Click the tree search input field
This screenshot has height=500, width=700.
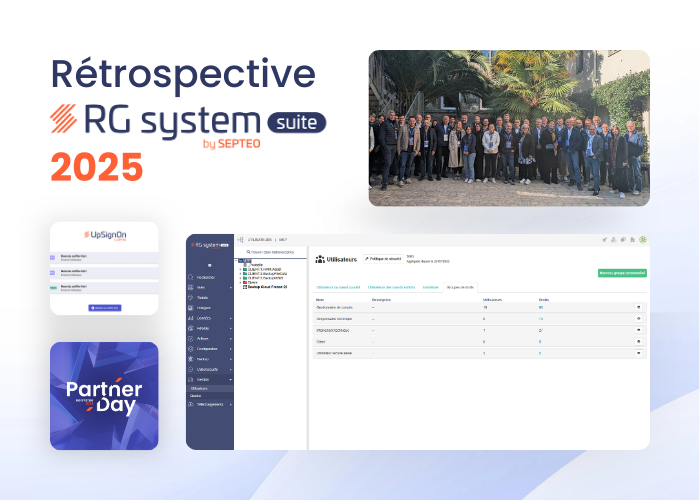coord(271,252)
